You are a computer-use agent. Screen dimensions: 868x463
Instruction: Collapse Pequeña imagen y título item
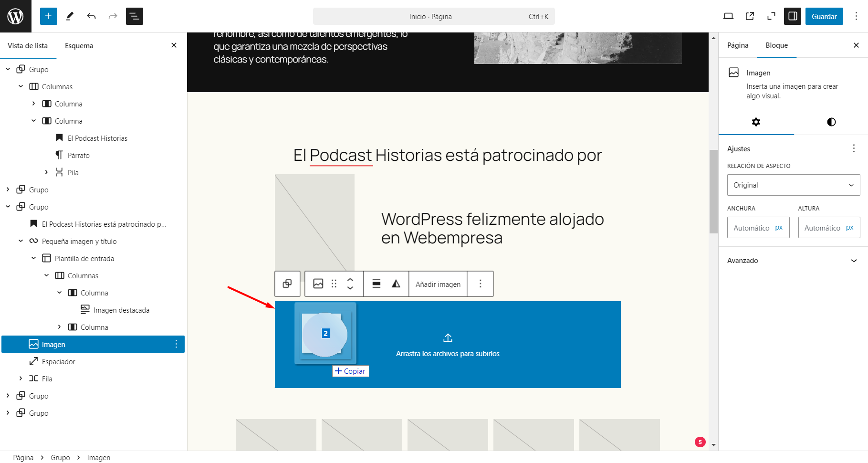coord(21,241)
